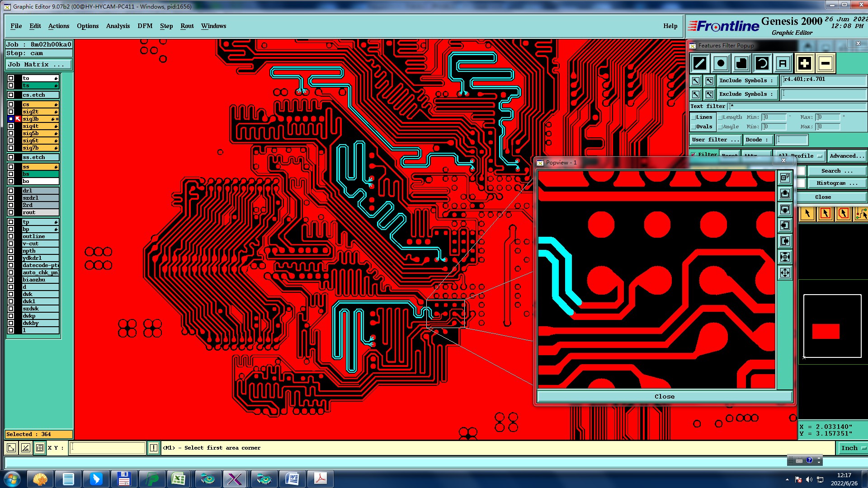This screenshot has width=868, height=488.
Task: Open the DFM menu
Action: 145,26
